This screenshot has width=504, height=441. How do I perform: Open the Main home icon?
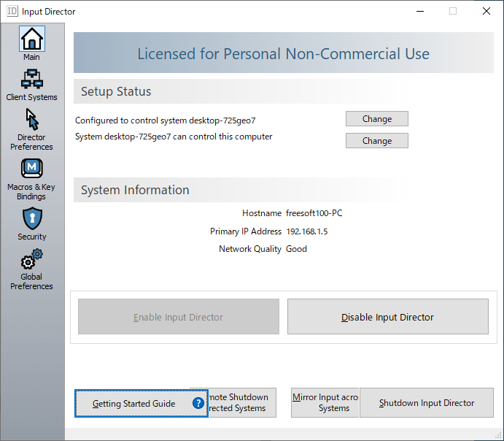[x=32, y=39]
